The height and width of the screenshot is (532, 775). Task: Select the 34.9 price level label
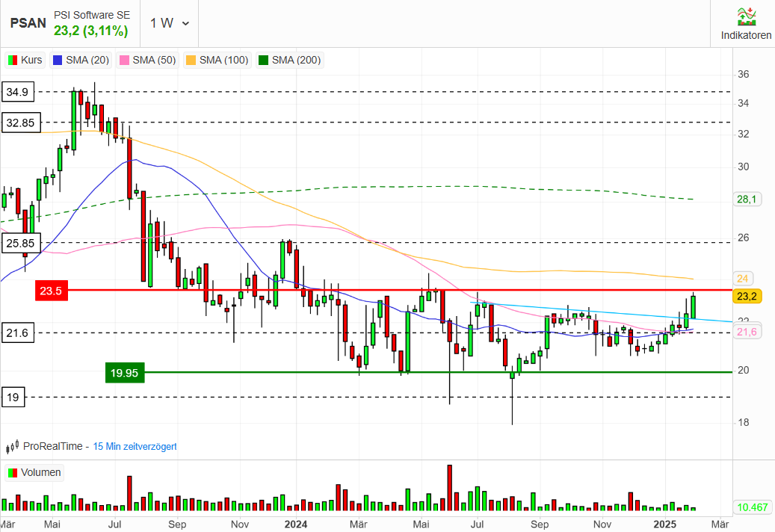tap(18, 92)
